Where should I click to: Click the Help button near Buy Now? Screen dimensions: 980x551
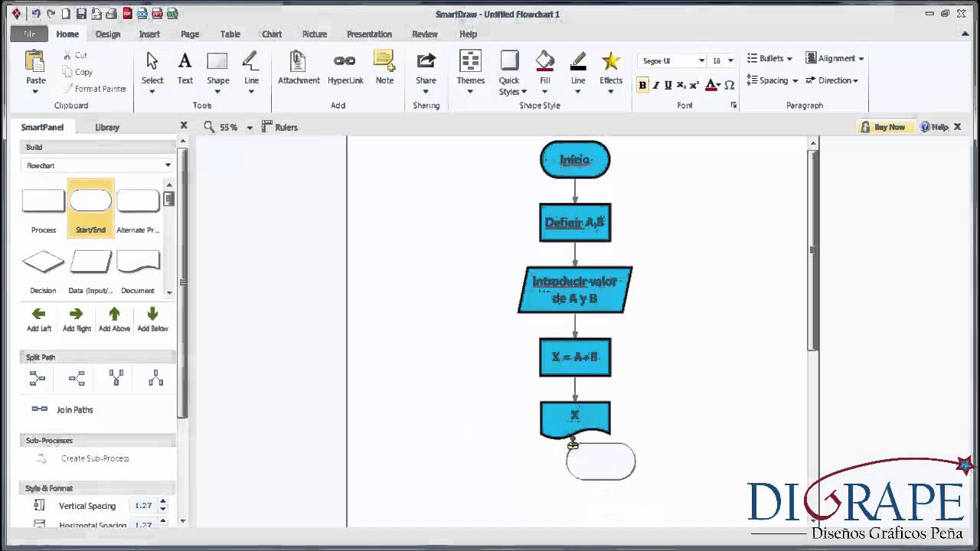pyautogui.click(x=934, y=127)
